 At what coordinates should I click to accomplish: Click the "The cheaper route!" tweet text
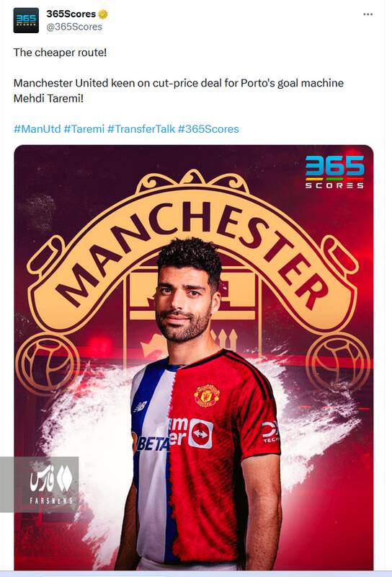tap(61, 53)
